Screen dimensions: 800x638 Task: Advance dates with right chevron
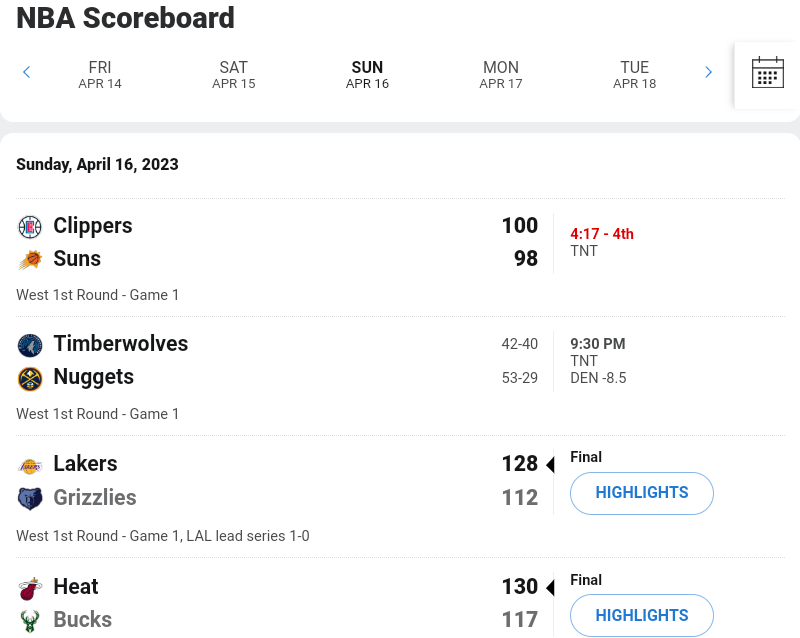click(708, 72)
